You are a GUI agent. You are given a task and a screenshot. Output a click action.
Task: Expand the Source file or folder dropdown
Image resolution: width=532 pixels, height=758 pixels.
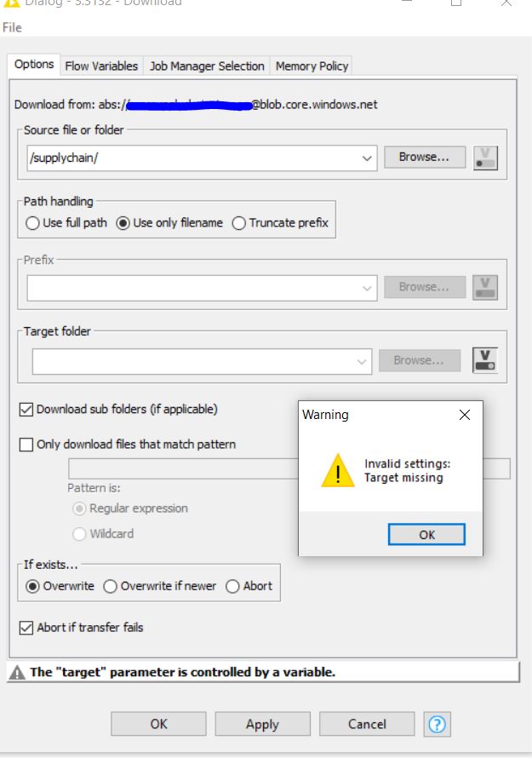coord(367,158)
